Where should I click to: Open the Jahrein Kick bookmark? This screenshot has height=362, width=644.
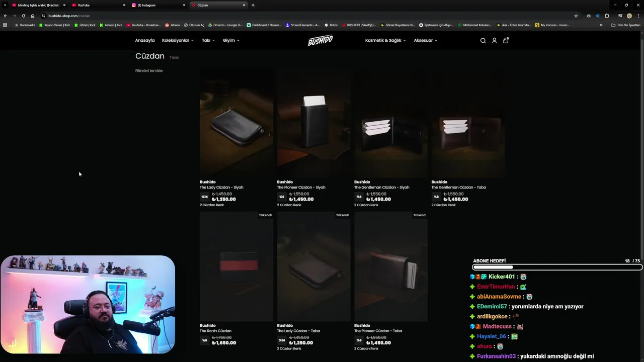111,25
